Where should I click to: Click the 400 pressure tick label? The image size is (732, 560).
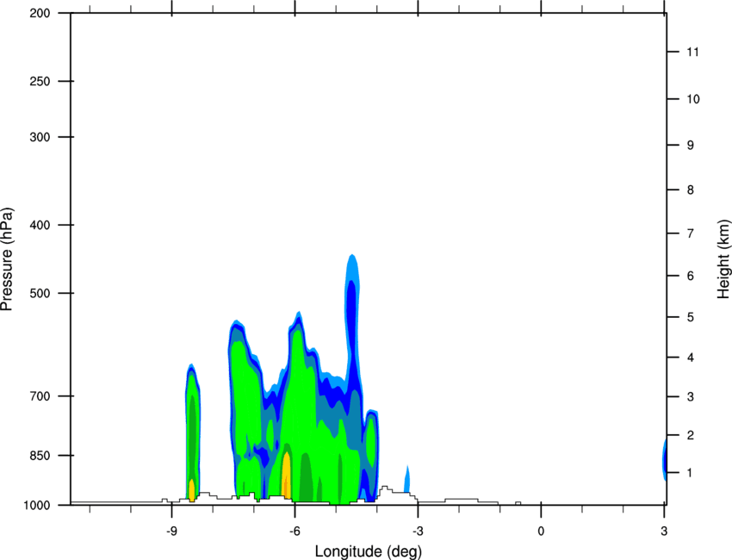(x=40, y=225)
